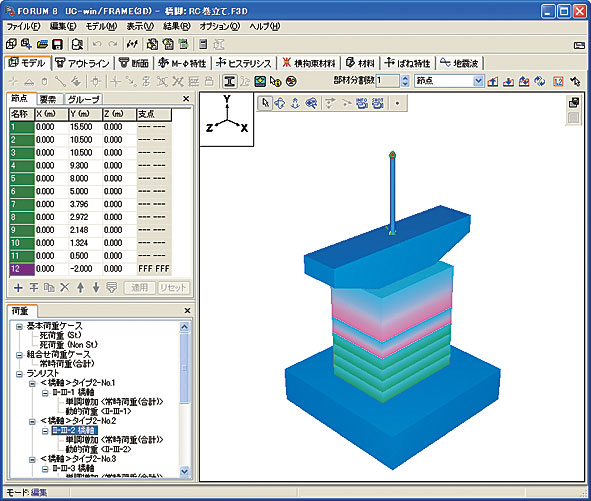Click the add node plus icon

pyautogui.click(x=18, y=288)
